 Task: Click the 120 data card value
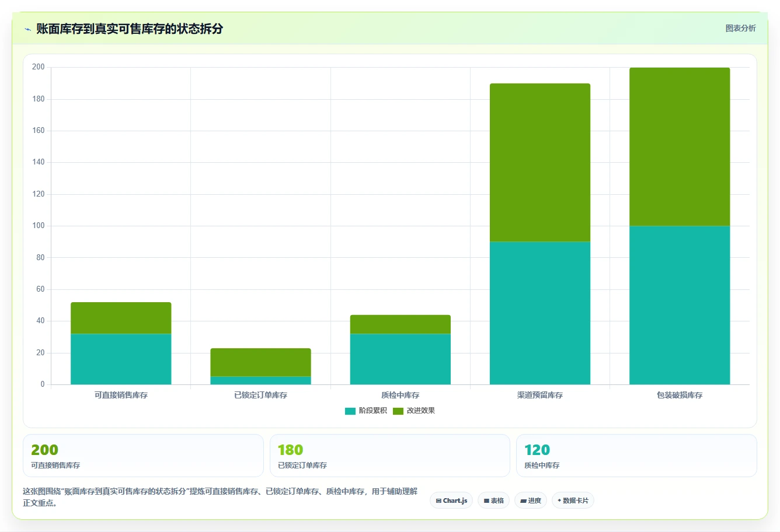coord(537,450)
